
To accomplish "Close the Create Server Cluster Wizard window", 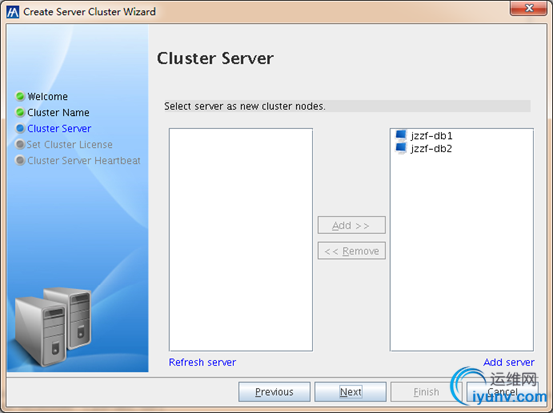I will [x=528, y=8].
